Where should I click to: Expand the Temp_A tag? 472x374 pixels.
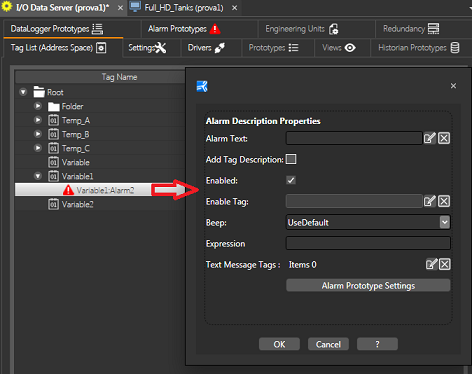[38, 120]
